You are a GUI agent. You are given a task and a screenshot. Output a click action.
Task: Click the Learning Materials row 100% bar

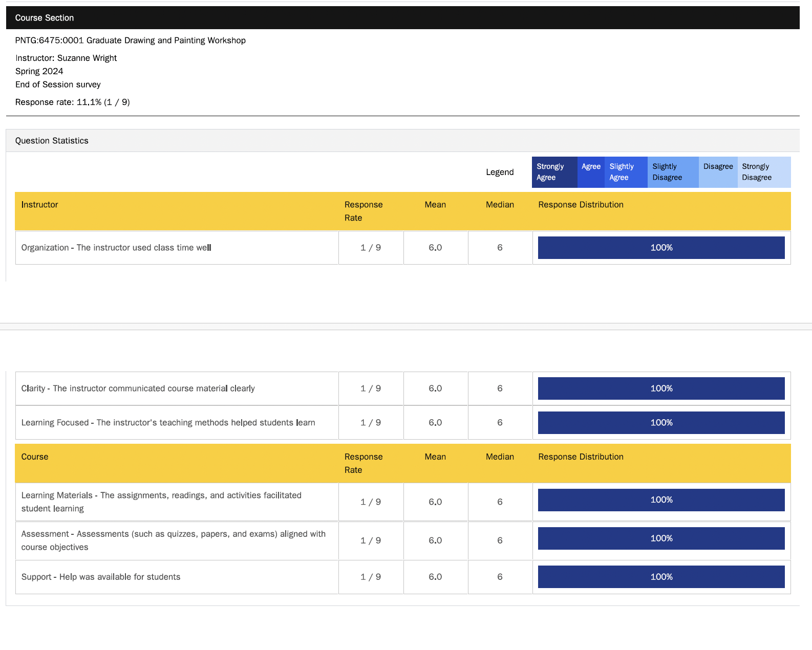pyautogui.click(x=661, y=500)
